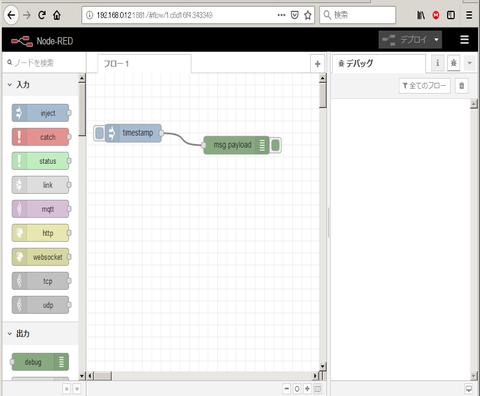Select the timestamp node on canvas
Screen dimensions: 480x396
click(x=133, y=133)
